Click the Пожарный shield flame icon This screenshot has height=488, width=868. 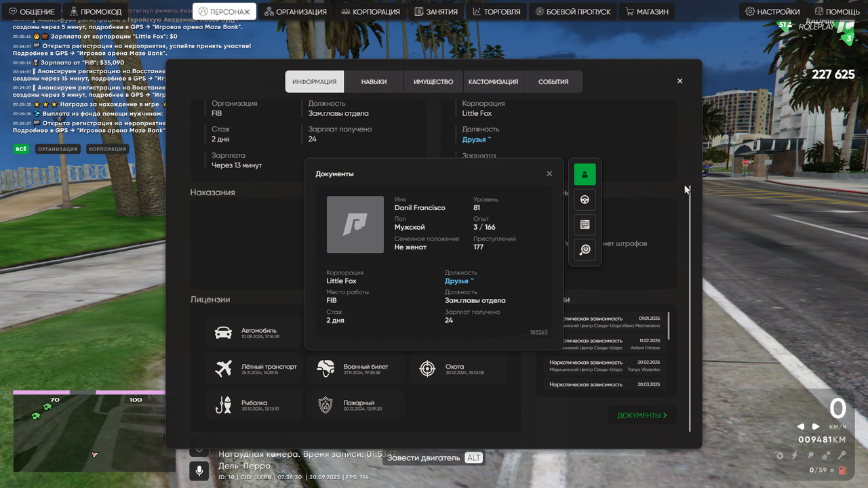325,405
